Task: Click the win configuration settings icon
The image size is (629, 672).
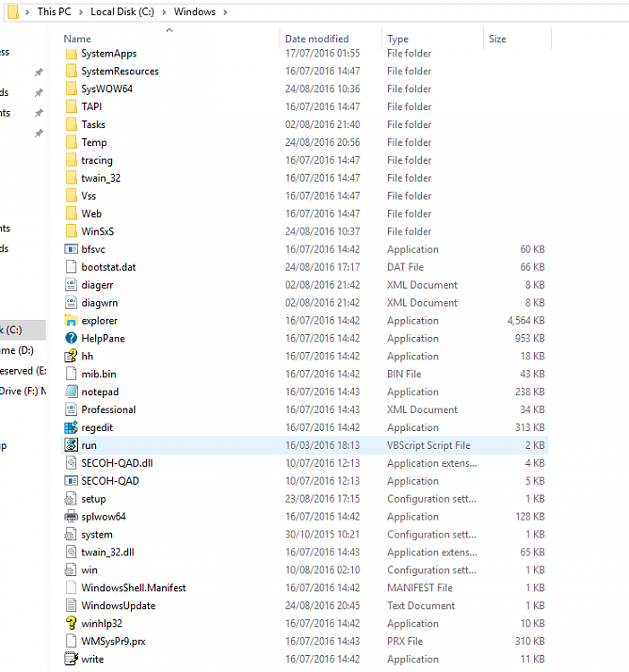Action: coord(71,570)
